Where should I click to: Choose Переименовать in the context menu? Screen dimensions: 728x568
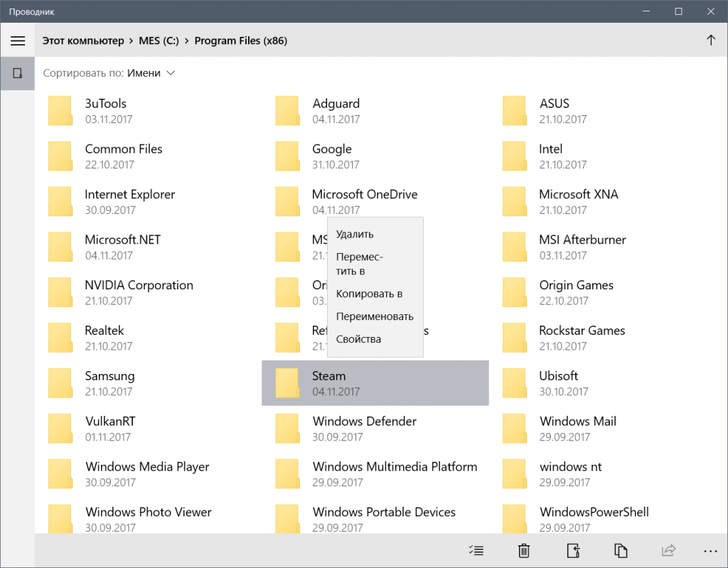click(375, 316)
